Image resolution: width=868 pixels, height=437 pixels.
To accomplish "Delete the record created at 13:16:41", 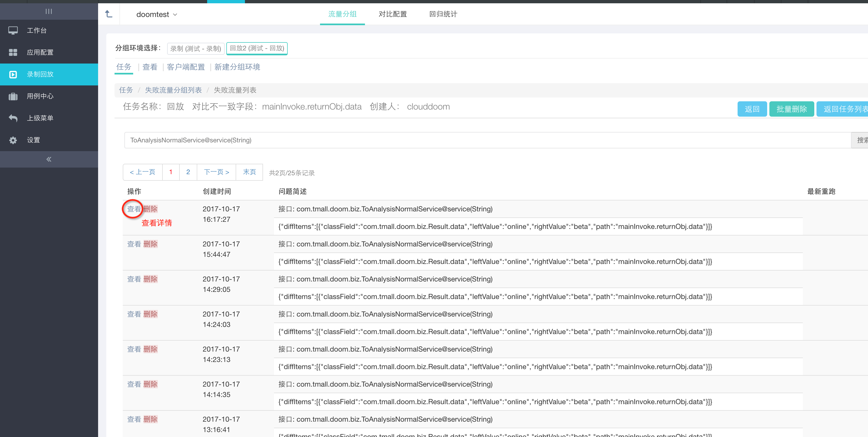I will pyautogui.click(x=150, y=419).
